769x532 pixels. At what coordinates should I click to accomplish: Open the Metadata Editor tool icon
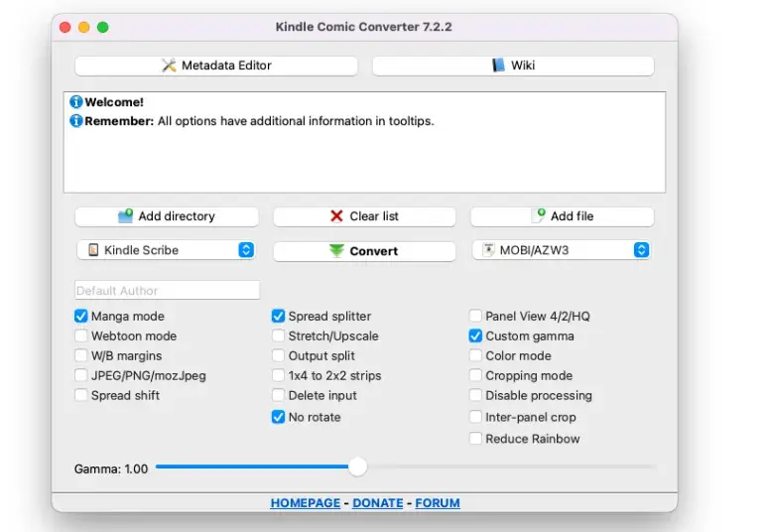click(x=169, y=66)
